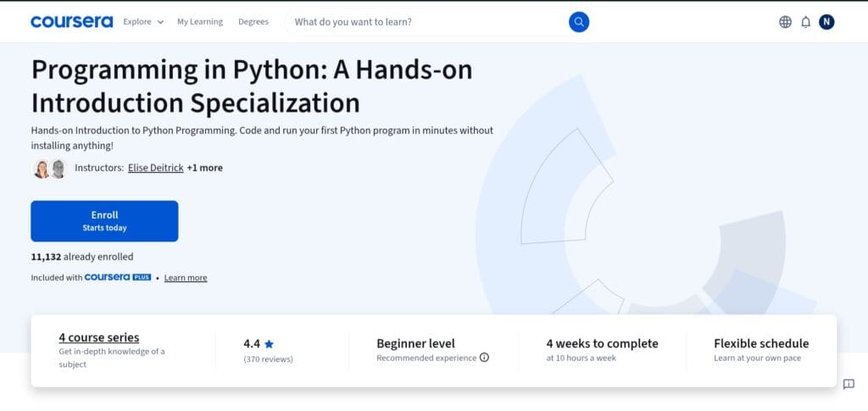Screen dimensions: 868x411
Task: Click the 'Learn at your own pace' text
Action: 757,358
